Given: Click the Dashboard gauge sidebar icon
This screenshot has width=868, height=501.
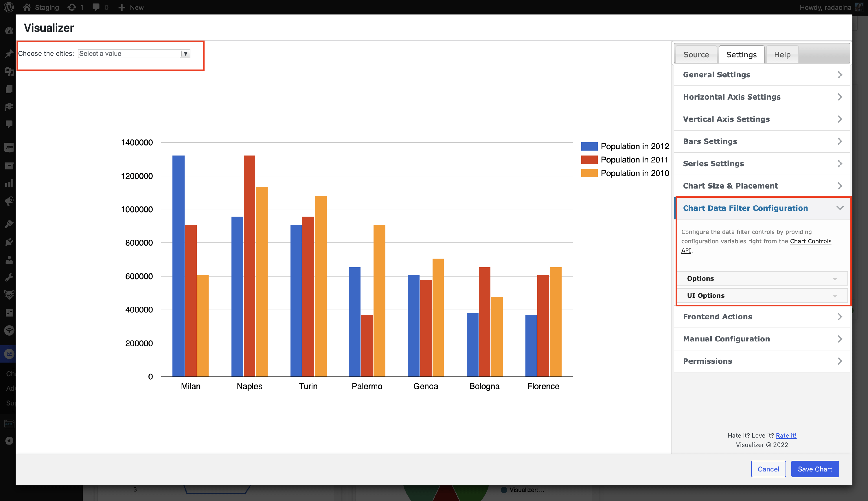Looking at the screenshot, I should point(9,31).
